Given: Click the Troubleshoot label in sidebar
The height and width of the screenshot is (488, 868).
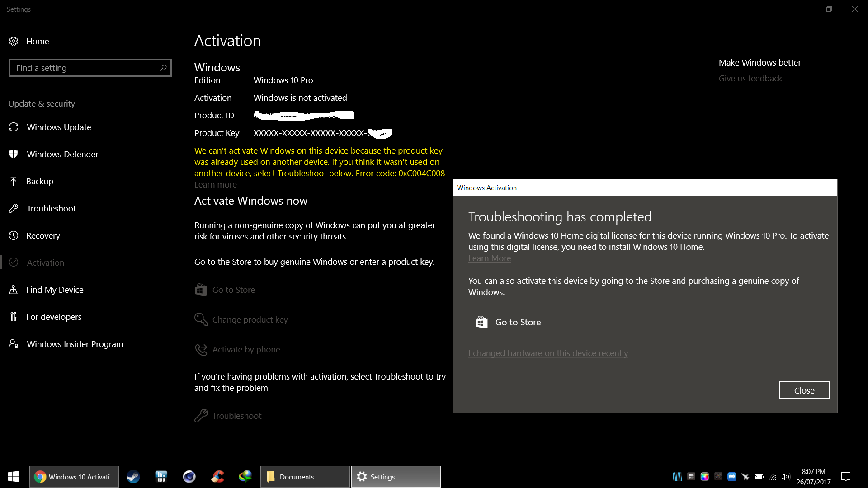Looking at the screenshot, I should pyautogui.click(x=51, y=208).
